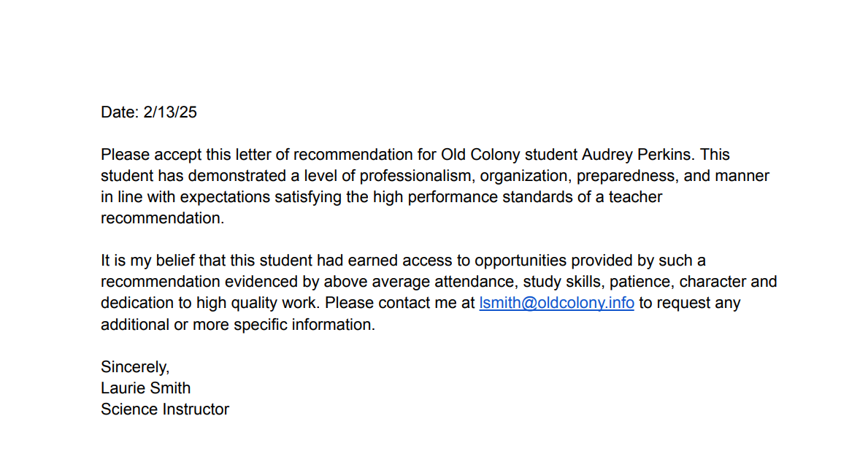Click the signature name Laurie Smith
Screen dimensions: 868x462
(x=145, y=388)
